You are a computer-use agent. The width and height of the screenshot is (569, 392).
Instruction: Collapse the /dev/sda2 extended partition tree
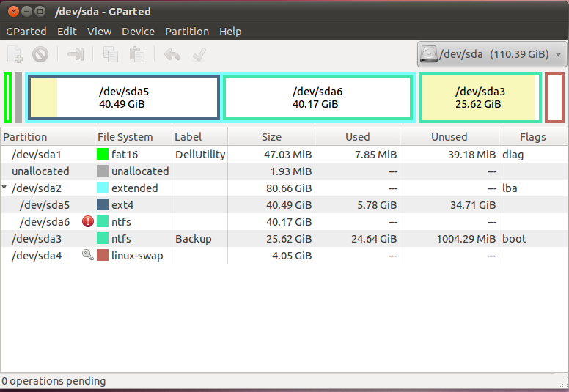point(6,188)
